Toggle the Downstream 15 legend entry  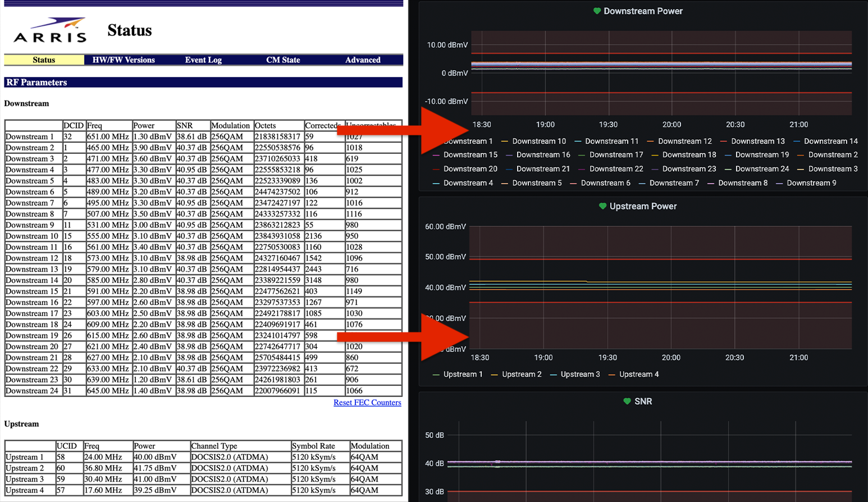[470, 154]
